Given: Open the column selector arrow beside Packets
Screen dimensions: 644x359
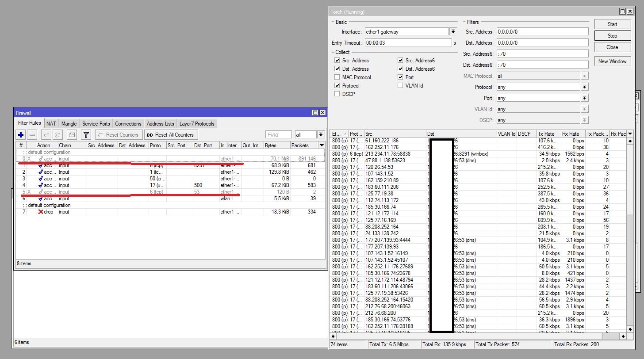Looking at the screenshot, I should (x=322, y=145).
